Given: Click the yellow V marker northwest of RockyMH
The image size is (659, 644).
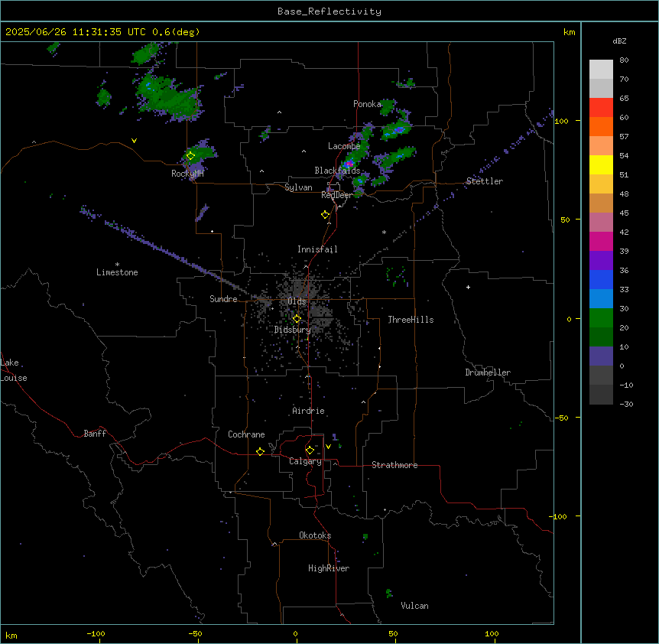Looking at the screenshot, I should 134,141.
